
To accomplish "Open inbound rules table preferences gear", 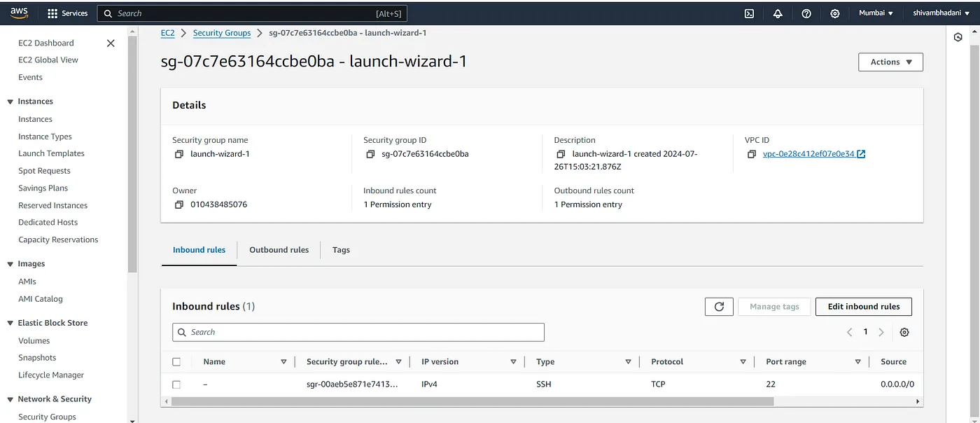I will click(904, 333).
